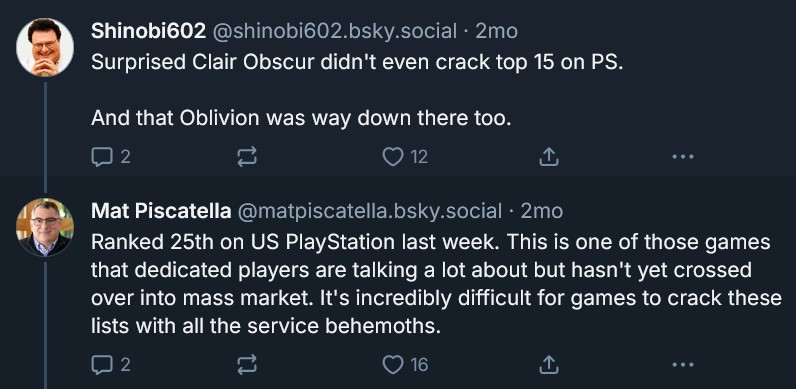Open Shinobi602's profile avatar
The image size is (796, 389).
tap(45, 47)
